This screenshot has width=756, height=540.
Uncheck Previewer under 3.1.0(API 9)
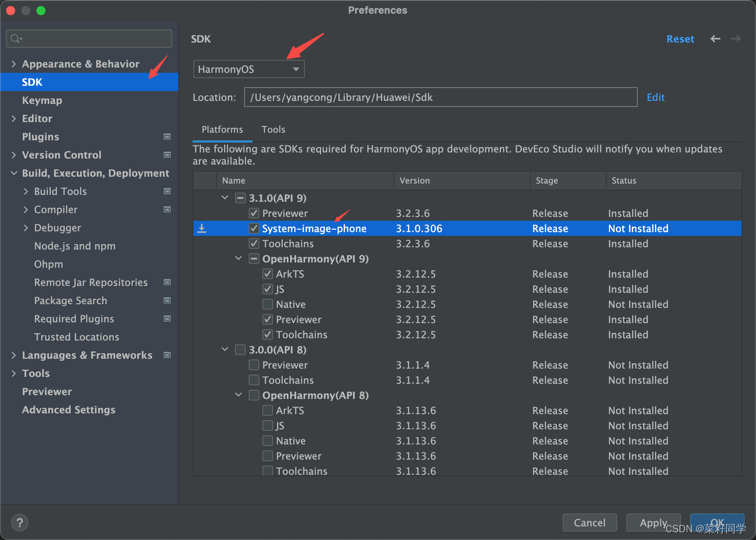coord(254,213)
